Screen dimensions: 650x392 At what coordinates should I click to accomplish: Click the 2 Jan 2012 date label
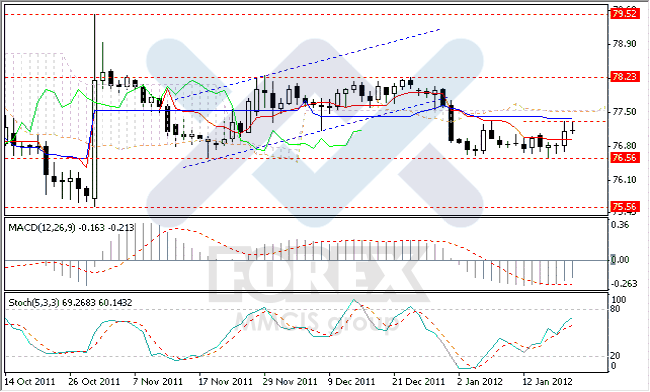[x=480, y=382]
